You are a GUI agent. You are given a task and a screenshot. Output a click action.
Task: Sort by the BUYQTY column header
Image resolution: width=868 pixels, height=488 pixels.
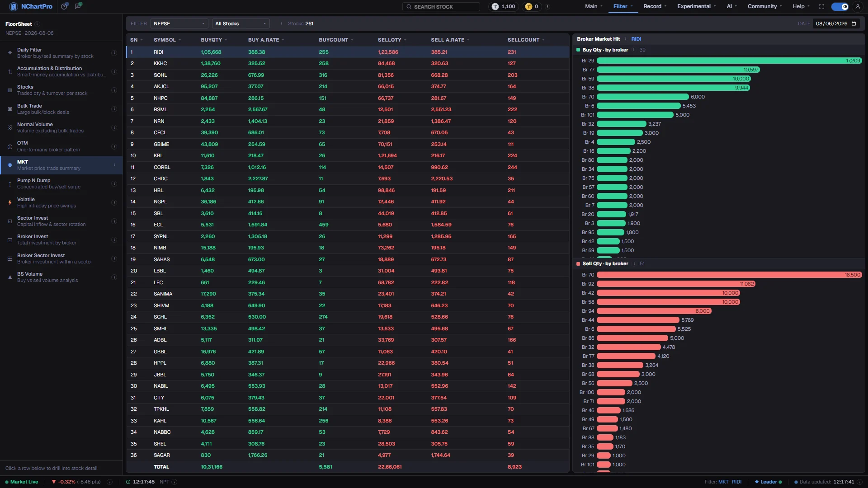pyautogui.click(x=214, y=40)
